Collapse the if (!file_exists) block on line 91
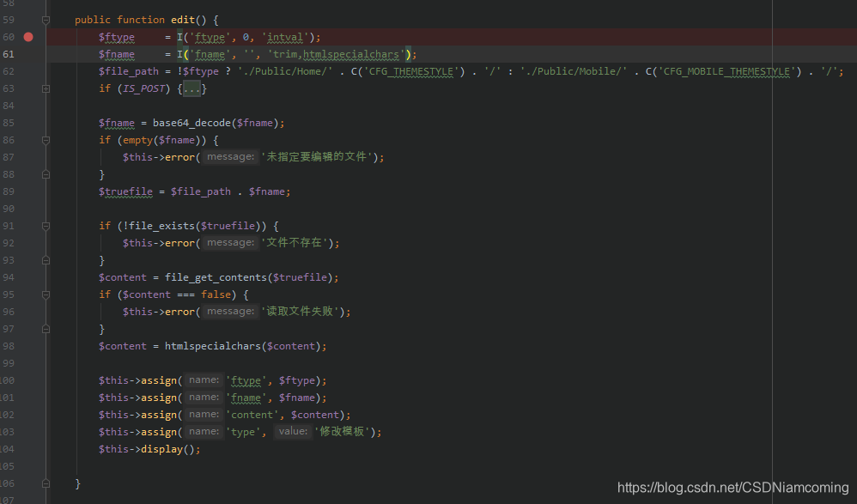Image resolution: width=857 pixels, height=504 pixels. click(x=46, y=226)
